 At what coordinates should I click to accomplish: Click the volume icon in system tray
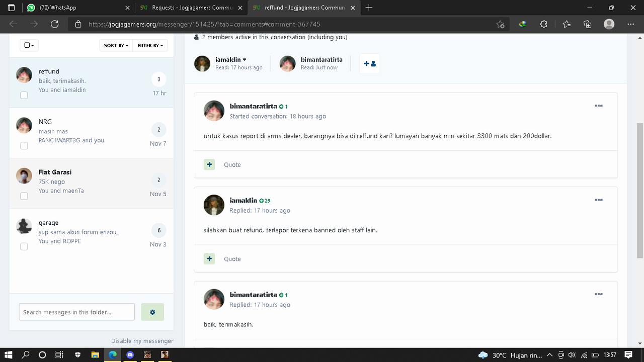[x=572, y=355]
